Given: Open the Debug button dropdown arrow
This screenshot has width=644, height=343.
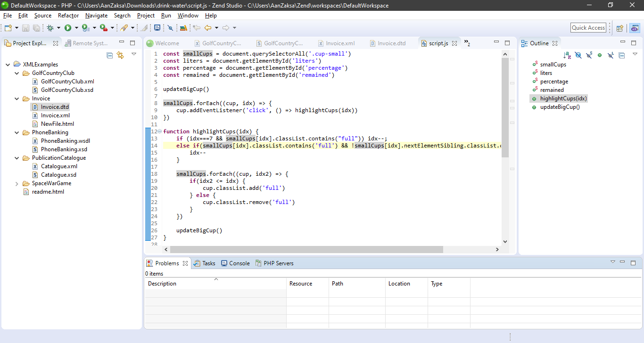Looking at the screenshot, I should (58, 28).
